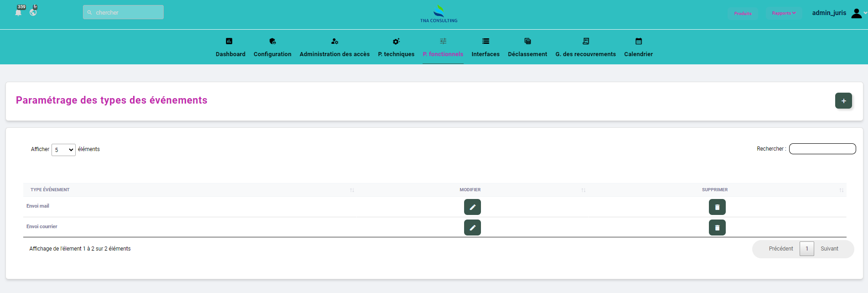Open the Configuration menu
Viewport: 868px width, 293px height.
[x=272, y=47]
